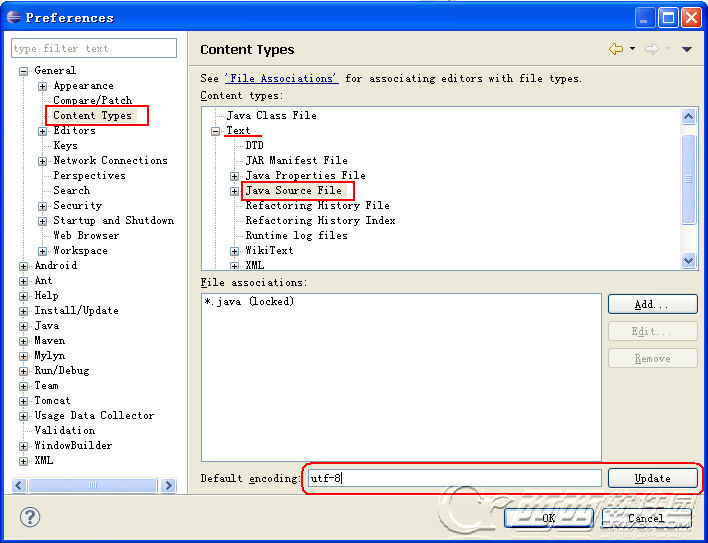
Task: Click the back navigation arrow icon
Action: point(615,49)
